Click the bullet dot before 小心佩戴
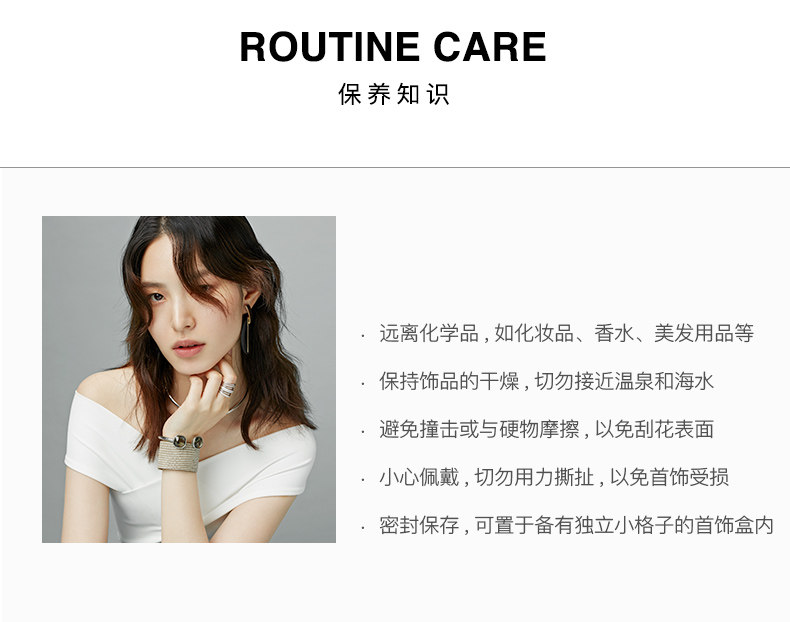The width and height of the screenshot is (790, 622). (x=362, y=480)
